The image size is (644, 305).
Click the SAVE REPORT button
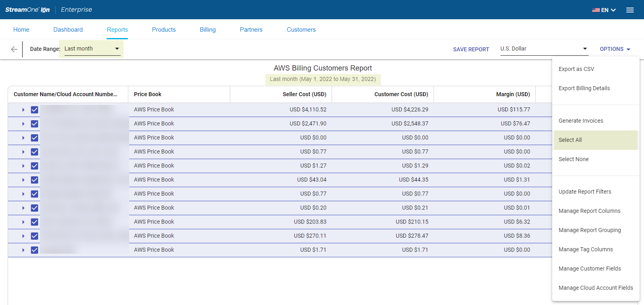(471, 49)
